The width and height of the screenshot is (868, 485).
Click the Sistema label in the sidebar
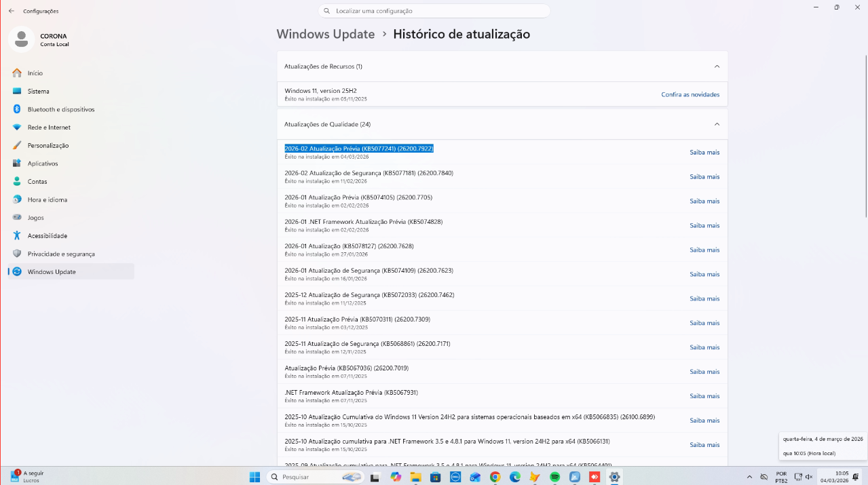38,91
